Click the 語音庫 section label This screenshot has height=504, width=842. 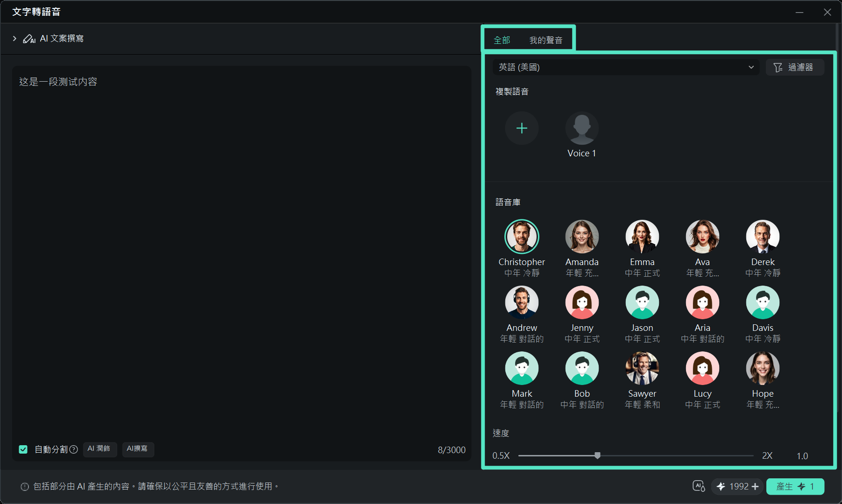click(x=508, y=202)
